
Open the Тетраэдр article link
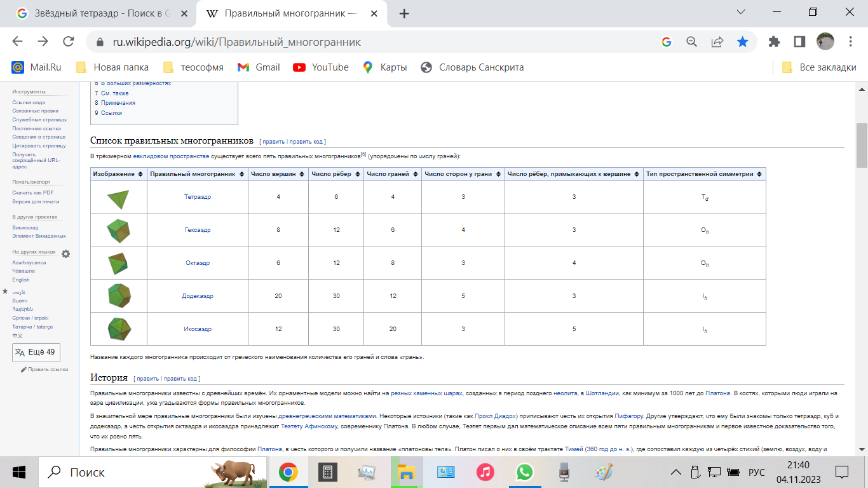198,197
